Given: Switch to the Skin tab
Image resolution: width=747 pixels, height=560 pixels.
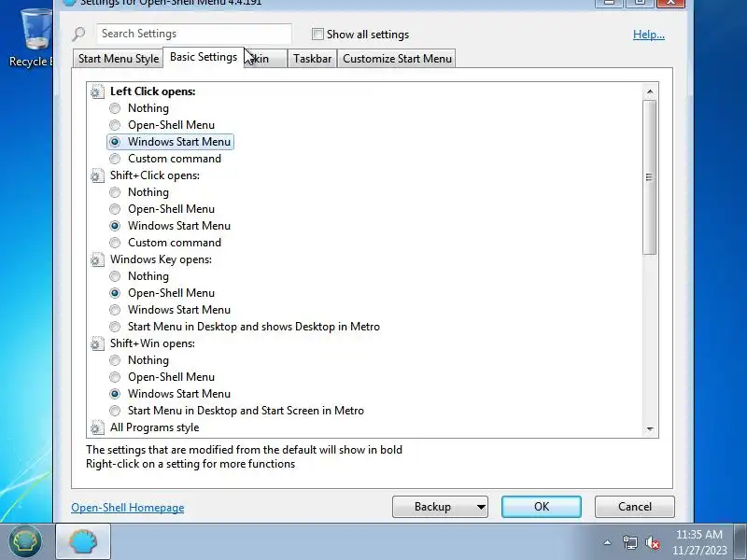Looking at the screenshot, I should coord(265,59).
